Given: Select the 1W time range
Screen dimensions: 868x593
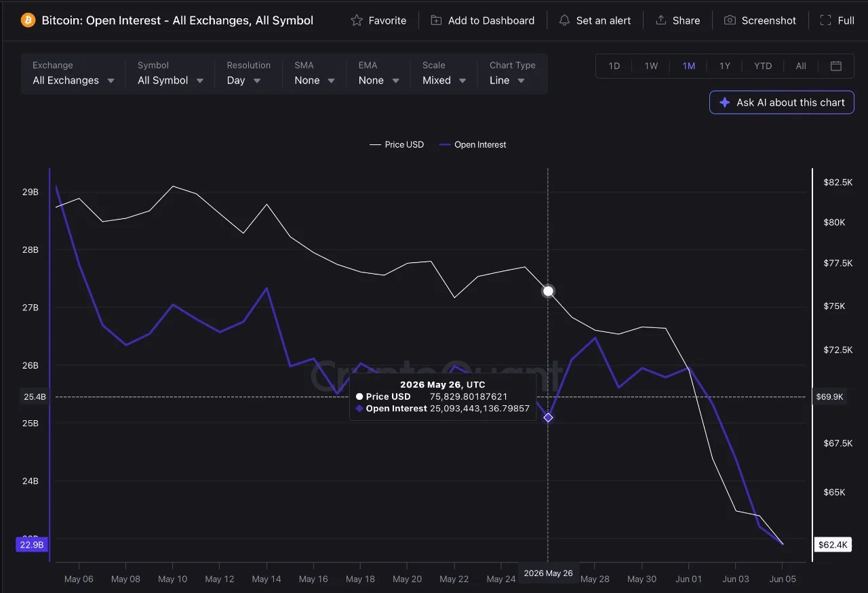Looking at the screenshot, I should 651,66.
